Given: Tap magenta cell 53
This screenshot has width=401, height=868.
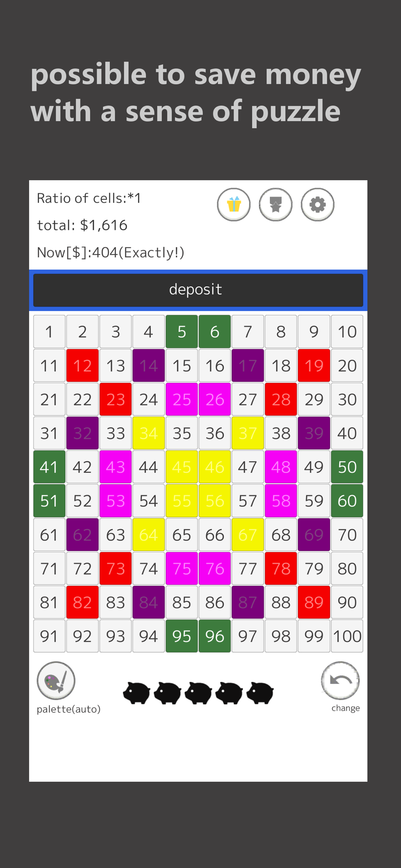Looking at the screenshot, I should 115,501.
